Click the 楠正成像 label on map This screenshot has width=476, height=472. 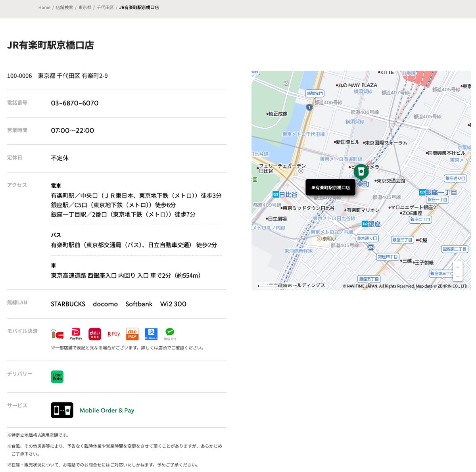pos(277,114)
